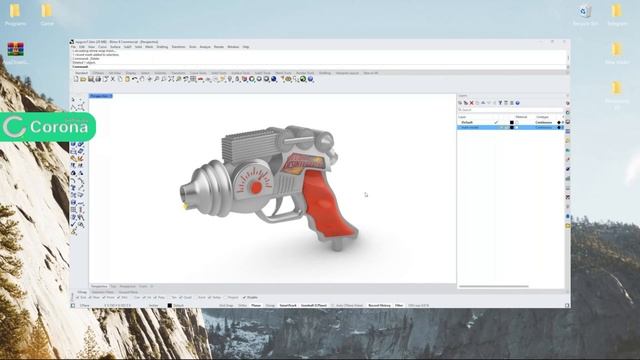Click the funnel filter icon in the Layers panel
This screenshot has width=640, height=360.
click(x=500, y=103)
